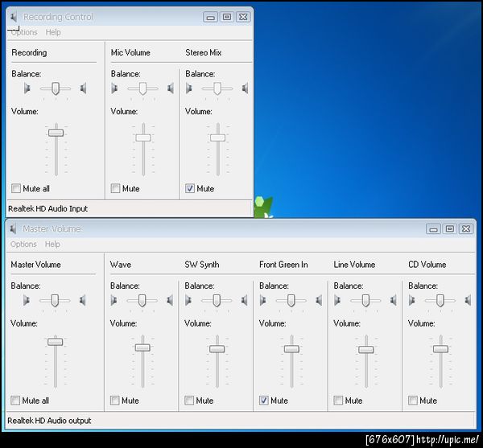Click right speaker icon in Front Green In balance

point(319,300)
